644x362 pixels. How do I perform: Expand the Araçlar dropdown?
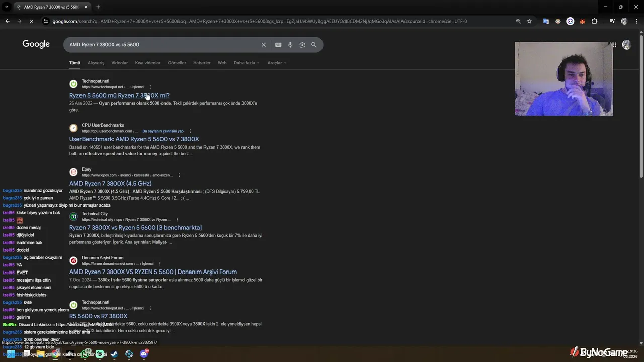[277, 63]
